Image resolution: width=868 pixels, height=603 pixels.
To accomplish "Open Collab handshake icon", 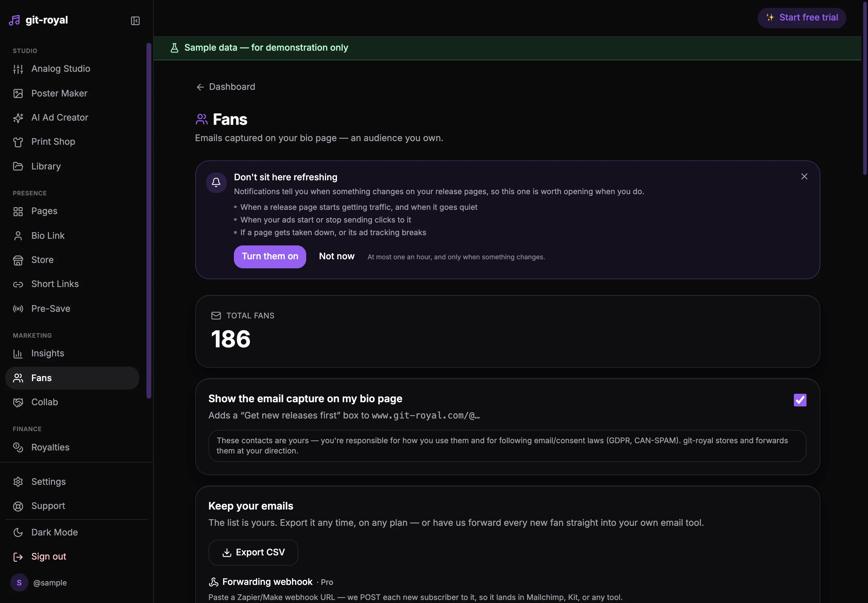I will (18, 403).
